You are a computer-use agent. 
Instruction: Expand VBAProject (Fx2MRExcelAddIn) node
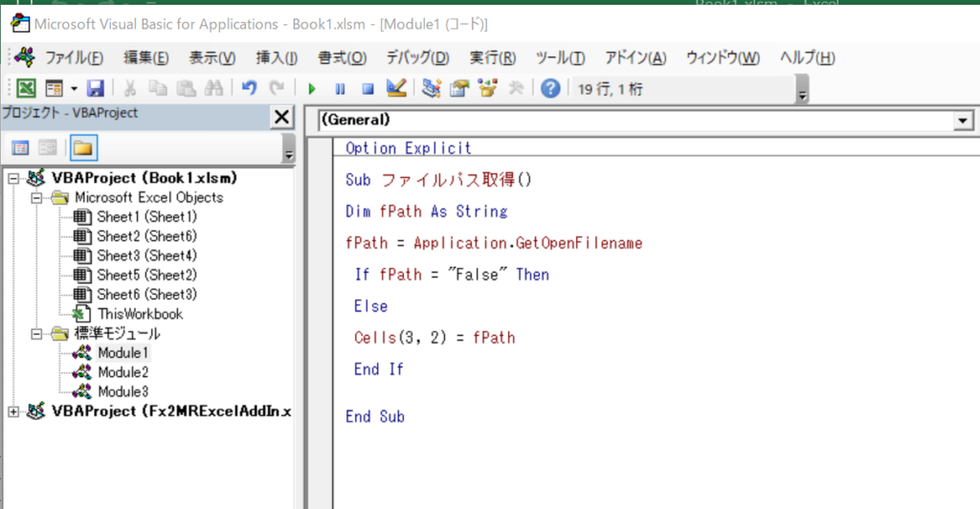click(x=13, y=411)
